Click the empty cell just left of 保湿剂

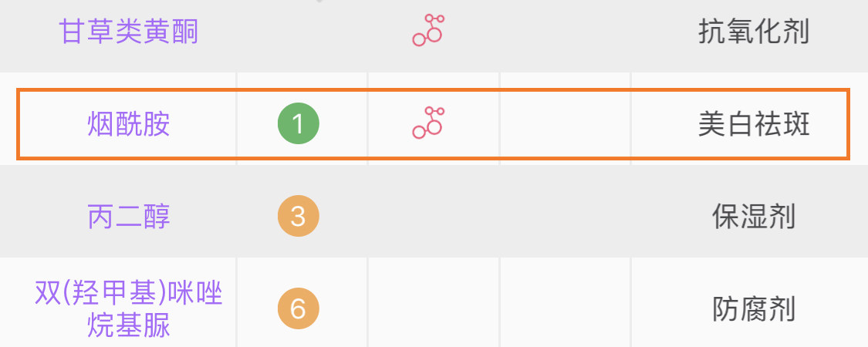click(x=566, y=211)
